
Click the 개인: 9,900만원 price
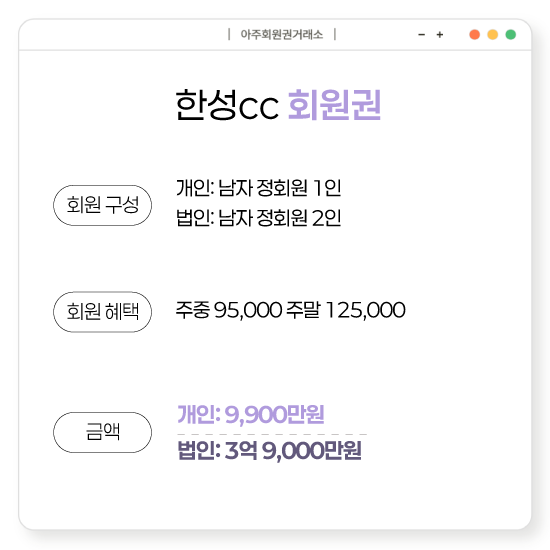[x=251, y=414]
